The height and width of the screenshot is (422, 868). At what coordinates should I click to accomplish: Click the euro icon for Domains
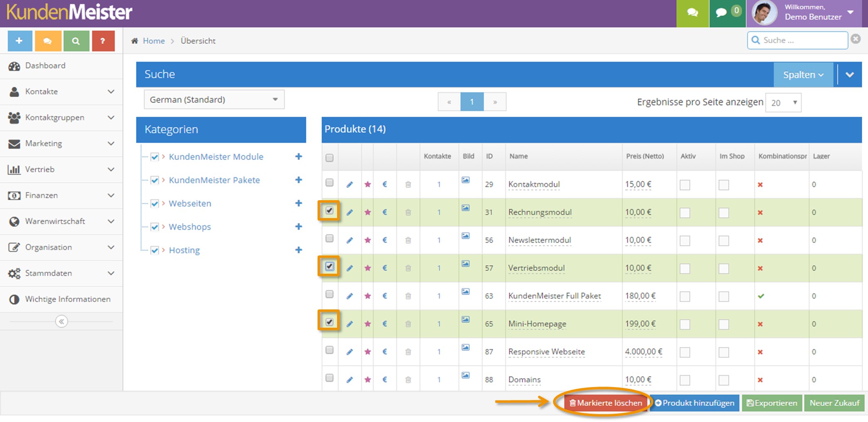[385, 380]
